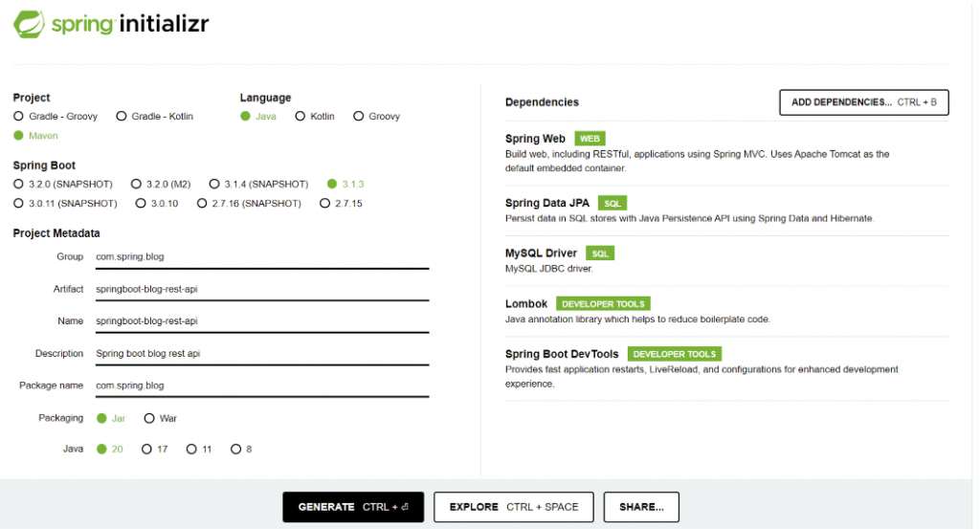The image size is (980, 529).
Task: Click the Dependencies section heading
Action: [x=542, y=102]
